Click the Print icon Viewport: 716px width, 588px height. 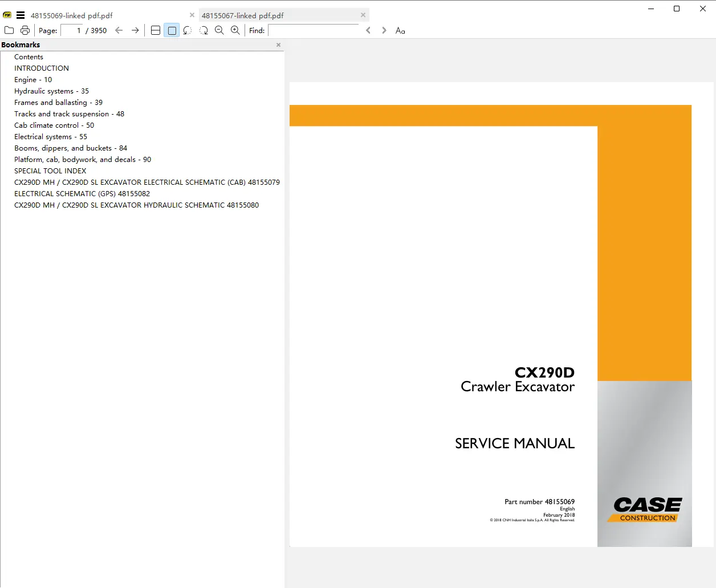(25, 30)
